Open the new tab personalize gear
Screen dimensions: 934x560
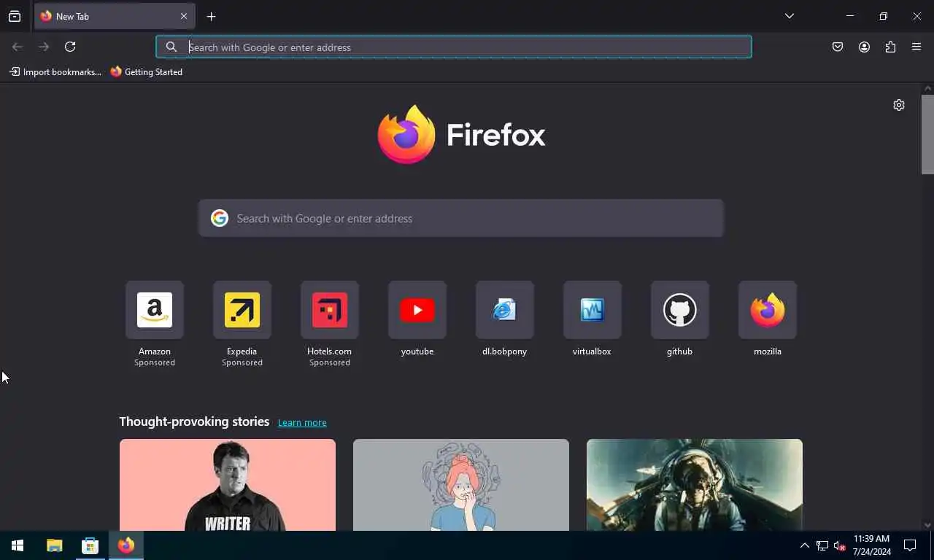[899, 105]
